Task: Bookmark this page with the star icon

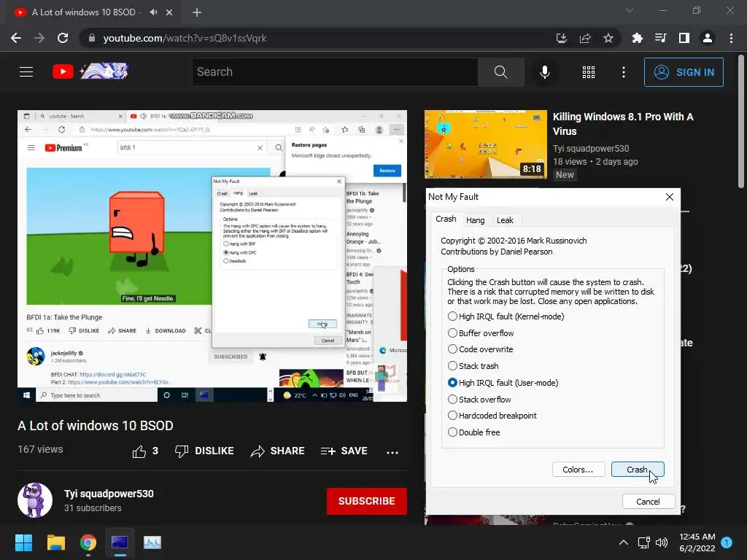Action: (608, 38)
